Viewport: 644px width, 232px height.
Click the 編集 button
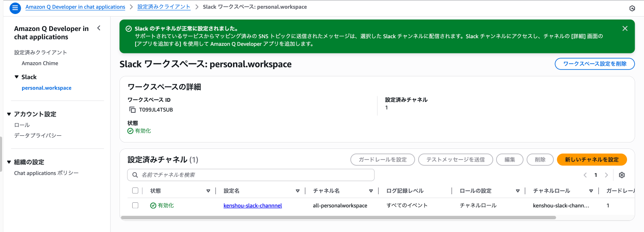click(x=510, y=159)
